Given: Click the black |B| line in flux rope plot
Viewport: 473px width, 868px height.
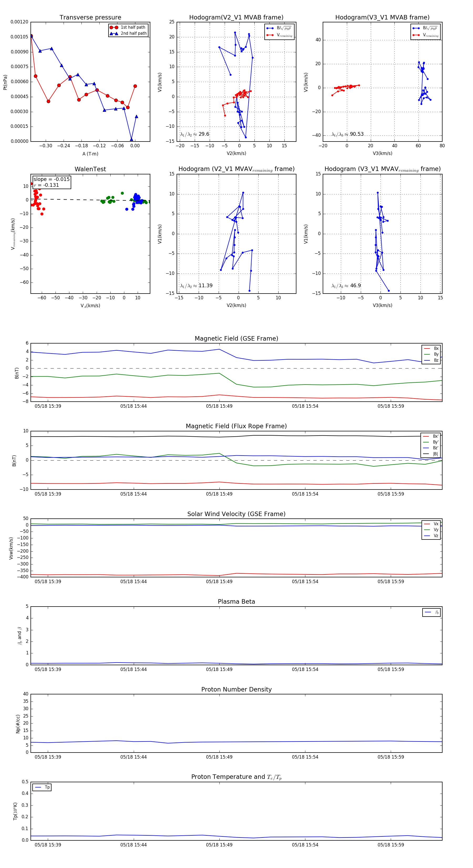Looking at the screenshot, I should pos(236,436).
